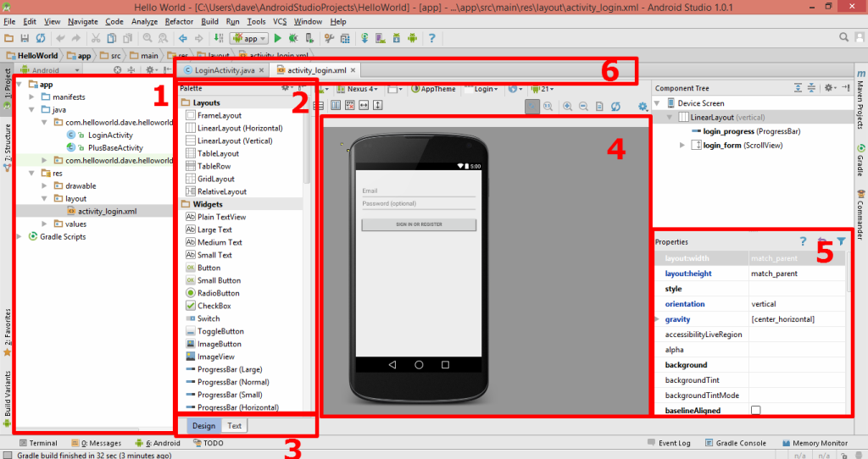Click the Help question mark in toolbar
The height and width of the screenshot is (459, 868).
pos(431,38)
